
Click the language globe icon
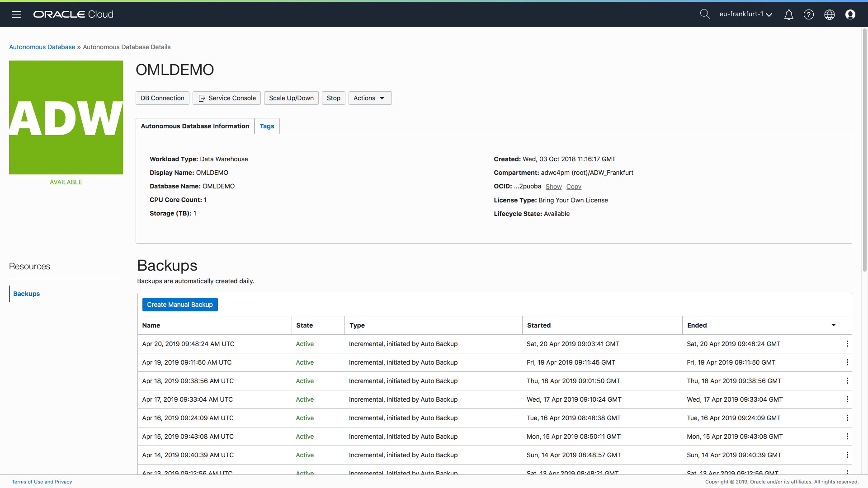coord(830,14)
